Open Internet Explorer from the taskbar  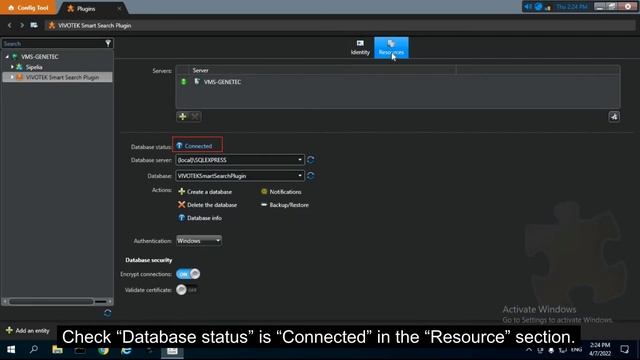pyautogui.click(x=126, y=350)
